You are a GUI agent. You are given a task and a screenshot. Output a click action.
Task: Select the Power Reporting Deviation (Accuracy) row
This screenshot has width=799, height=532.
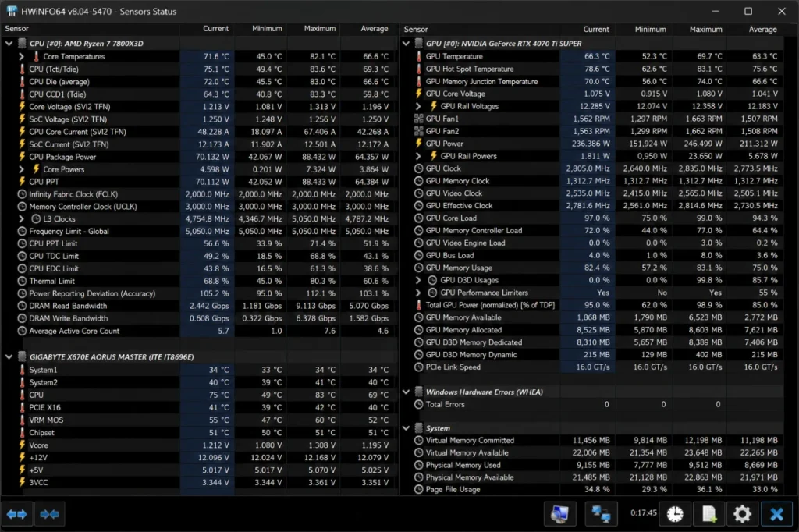(200, 293)
